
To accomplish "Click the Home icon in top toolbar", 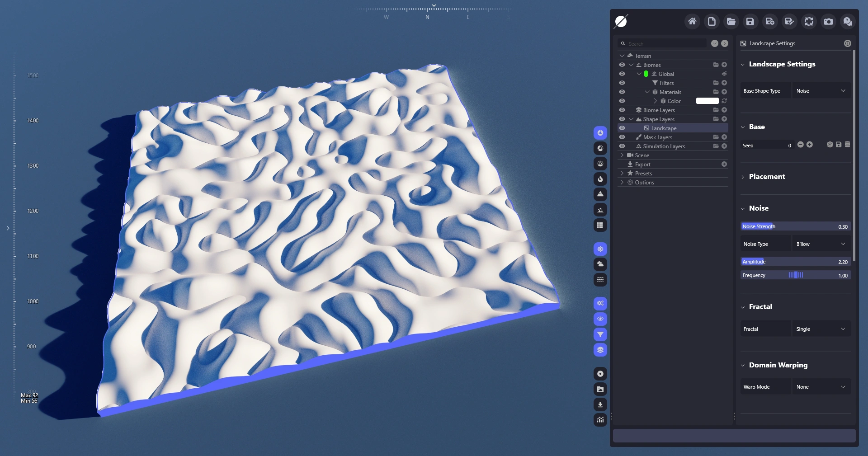I will tap(692, 21).
